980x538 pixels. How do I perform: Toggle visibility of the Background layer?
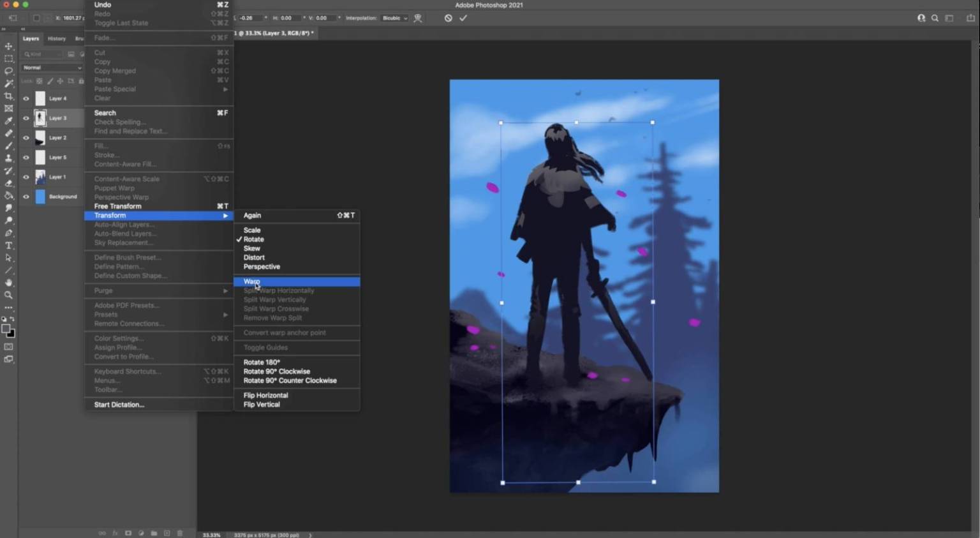[26, 197]
